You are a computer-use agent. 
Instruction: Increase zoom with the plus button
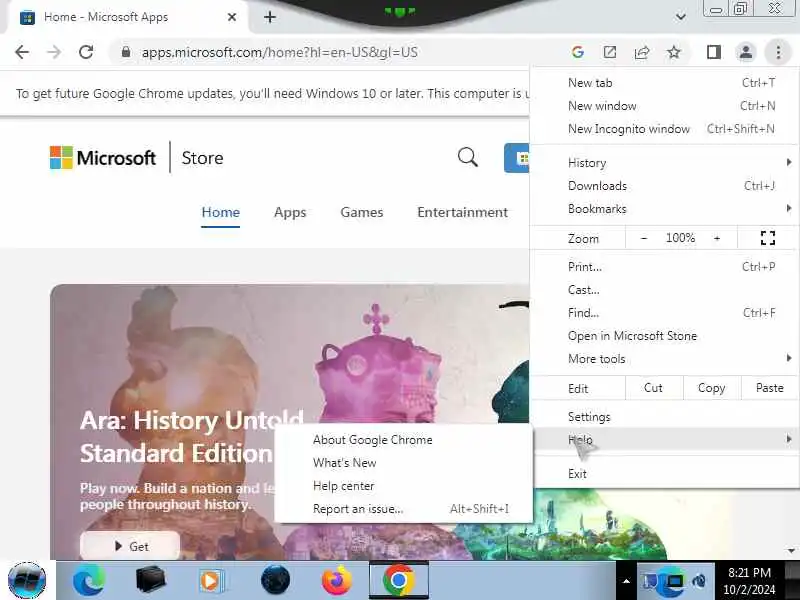tap(717, 238)
